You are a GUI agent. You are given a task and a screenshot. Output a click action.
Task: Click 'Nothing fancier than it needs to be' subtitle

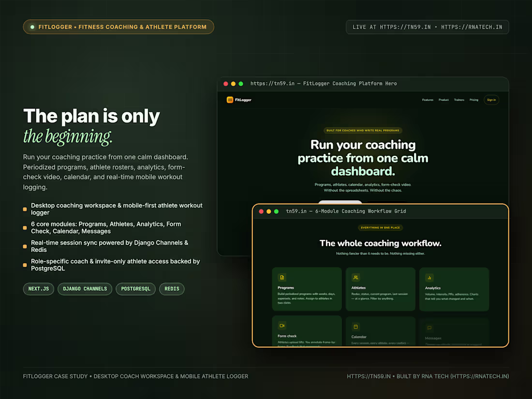pos(380,253)
